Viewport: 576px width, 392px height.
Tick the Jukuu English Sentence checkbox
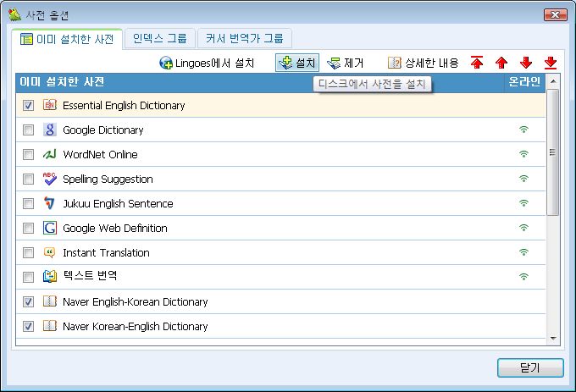[28, 204]
